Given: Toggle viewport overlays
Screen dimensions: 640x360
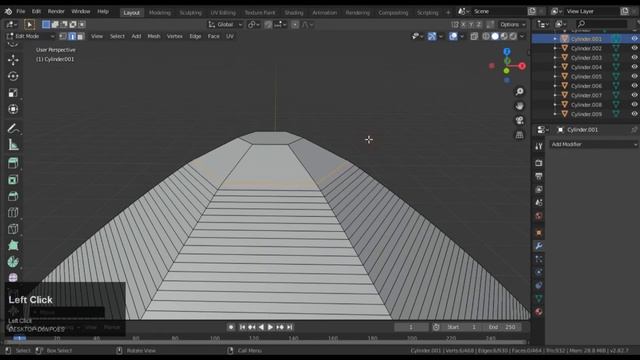Looking at the screenshot, I should pos(453,36).
